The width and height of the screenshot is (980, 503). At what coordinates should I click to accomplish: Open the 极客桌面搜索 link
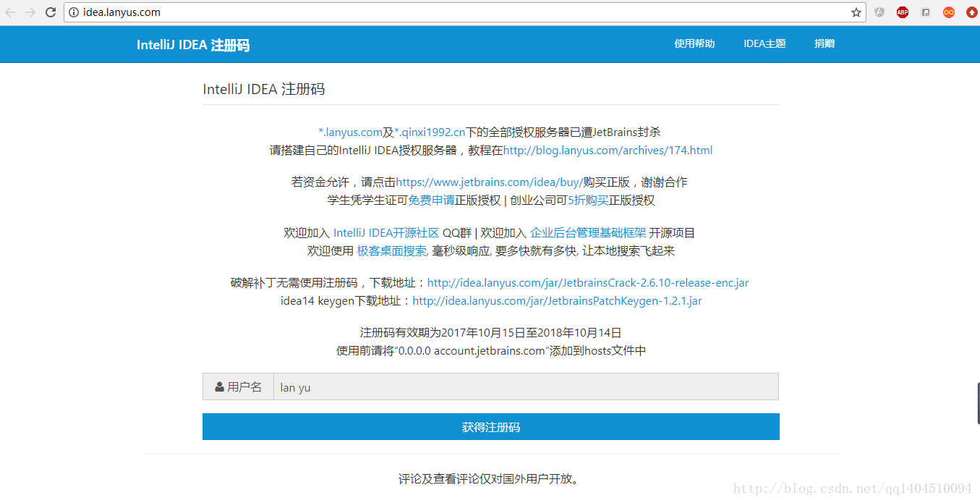(391, 251)
